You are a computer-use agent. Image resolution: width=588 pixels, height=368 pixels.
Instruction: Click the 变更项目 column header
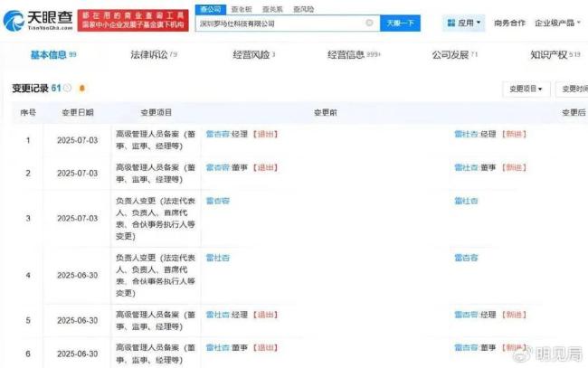(x=156, y=112)
